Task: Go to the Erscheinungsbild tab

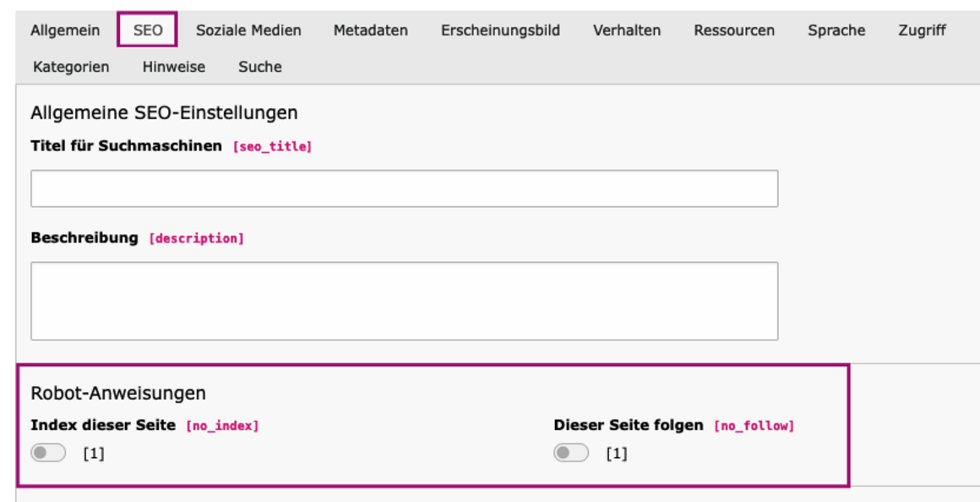Action: (500, 30)
